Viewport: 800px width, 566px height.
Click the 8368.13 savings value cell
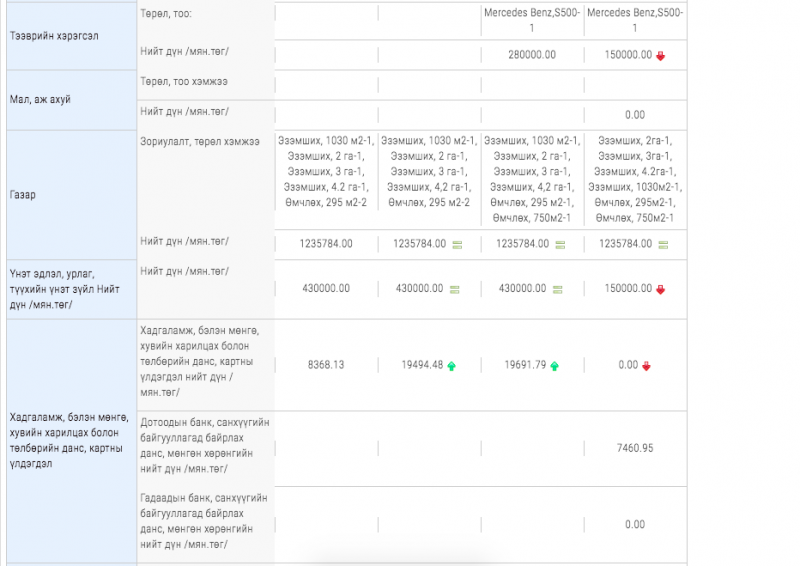tap(325, 365)
